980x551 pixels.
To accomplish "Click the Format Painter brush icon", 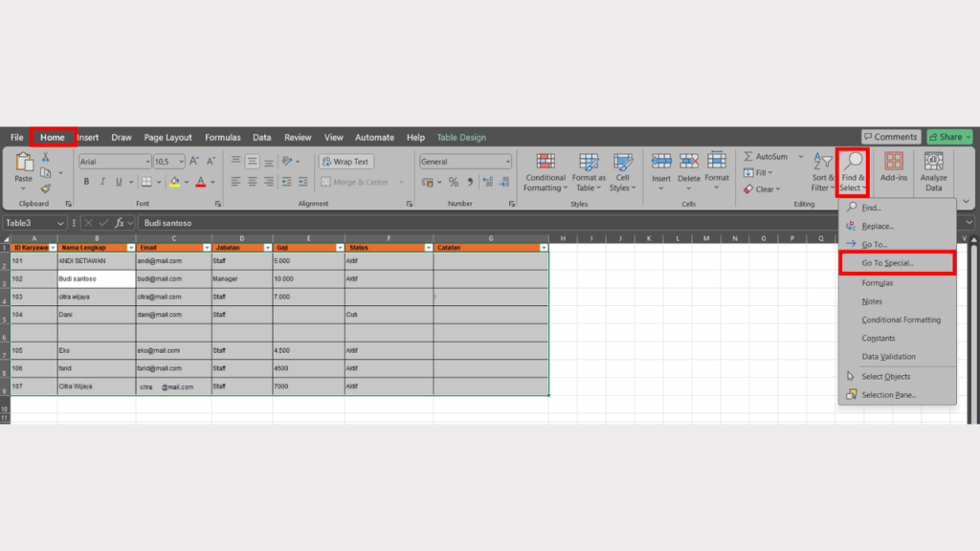I will coord(45,188).
